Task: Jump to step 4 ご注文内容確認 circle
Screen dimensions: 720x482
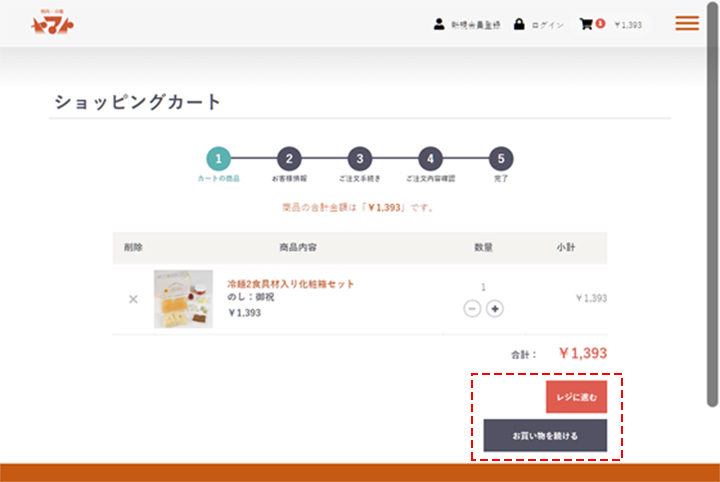Action: coord(430,158)
